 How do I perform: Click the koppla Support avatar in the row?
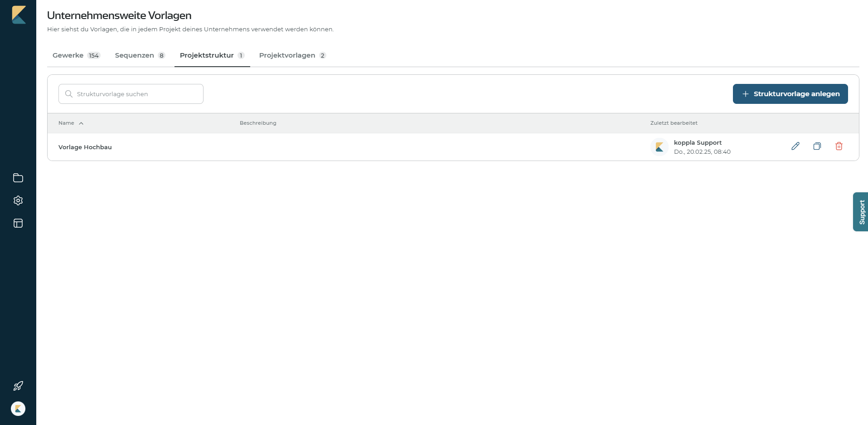(659, 147)
